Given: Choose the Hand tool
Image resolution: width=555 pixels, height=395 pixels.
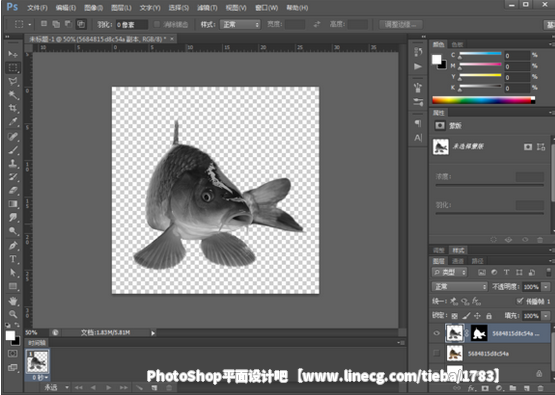Looking at the screenshot, I should pos(13,301).
